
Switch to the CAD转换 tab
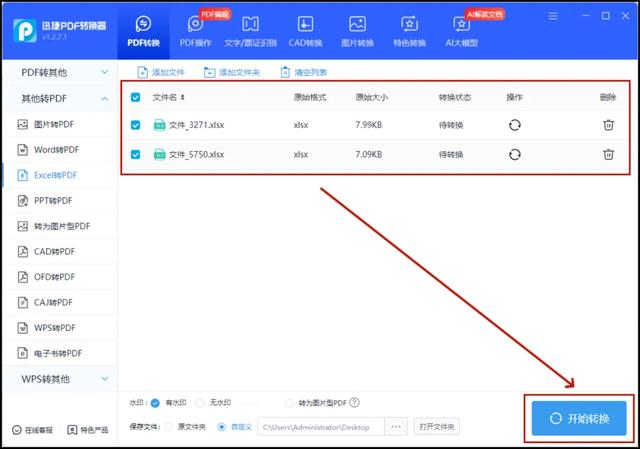[305, 32]
